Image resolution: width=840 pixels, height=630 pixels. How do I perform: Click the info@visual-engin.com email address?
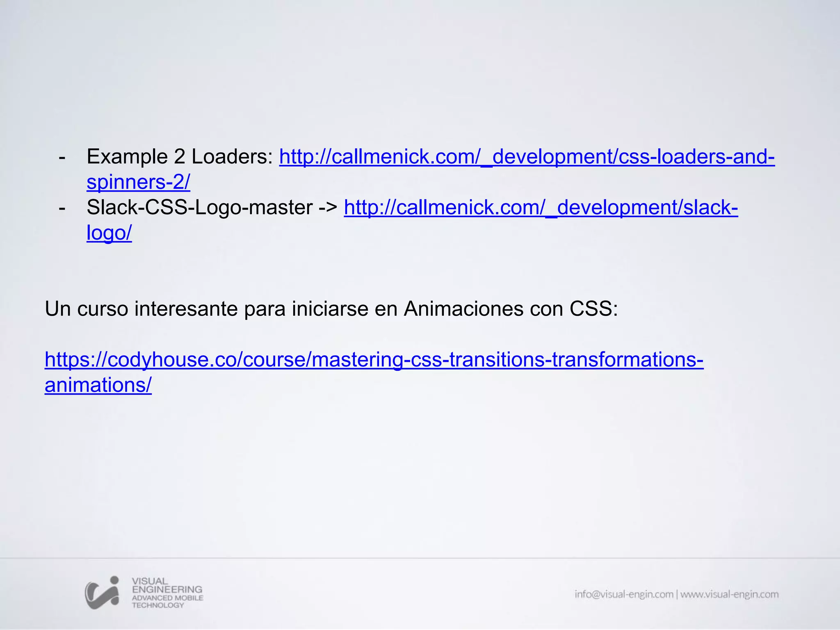623,594
